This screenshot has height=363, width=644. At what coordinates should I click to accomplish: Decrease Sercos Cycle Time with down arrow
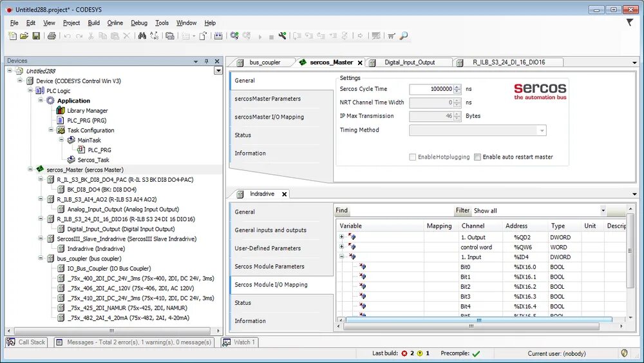pos(457,92)
